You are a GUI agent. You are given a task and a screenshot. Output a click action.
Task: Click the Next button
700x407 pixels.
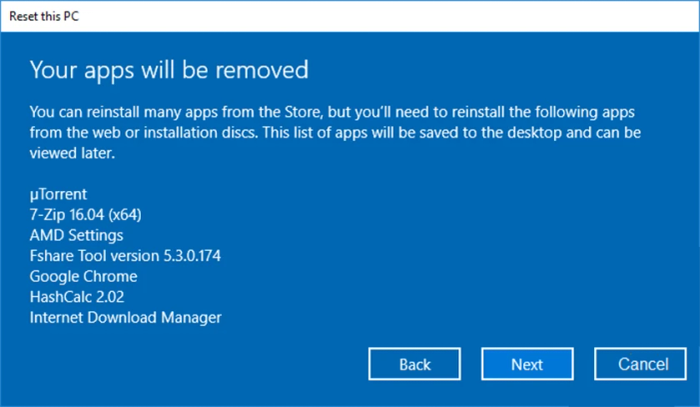[x=527, y=364]
